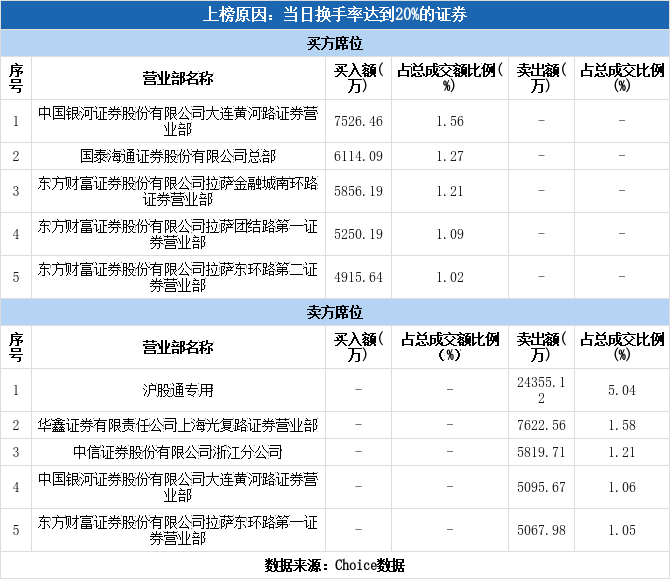The width and height of the screenshot is (670, 579).
Task: Click buyer table 买入额(万) header
Action: coord(358,78)
